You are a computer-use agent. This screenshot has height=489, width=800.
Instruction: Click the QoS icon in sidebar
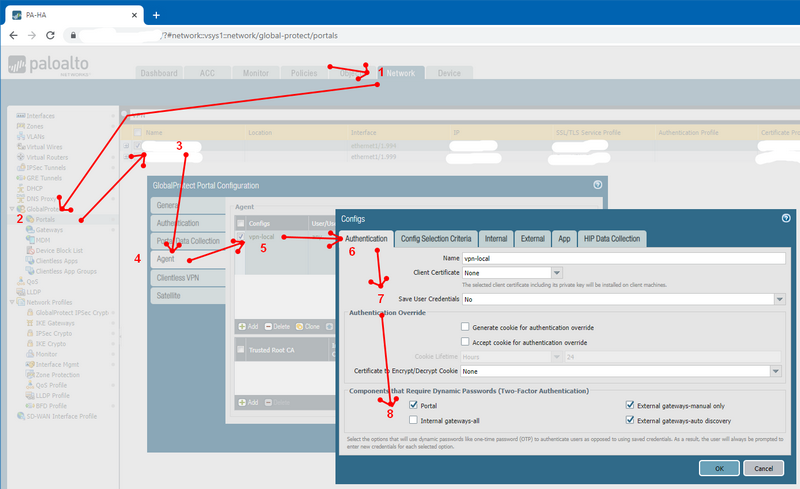tap(21, 281)
